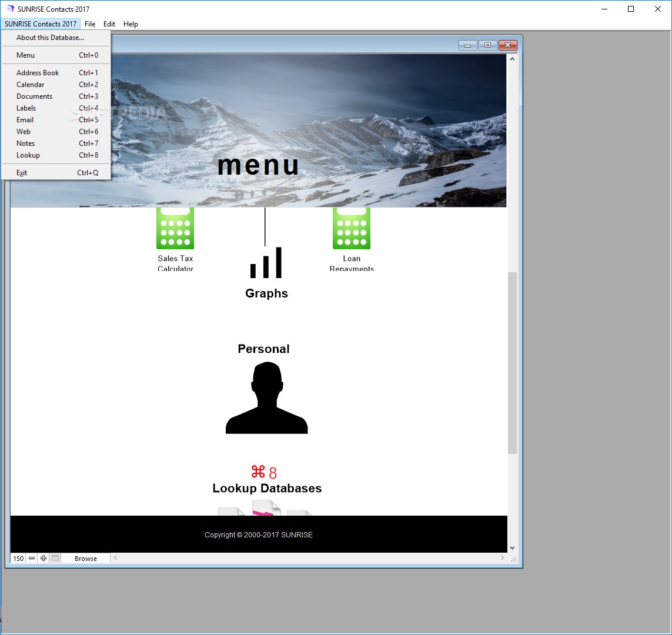Click the scroll down arrow
This screenshot has height=635, width=672.
tap(512, 548)
